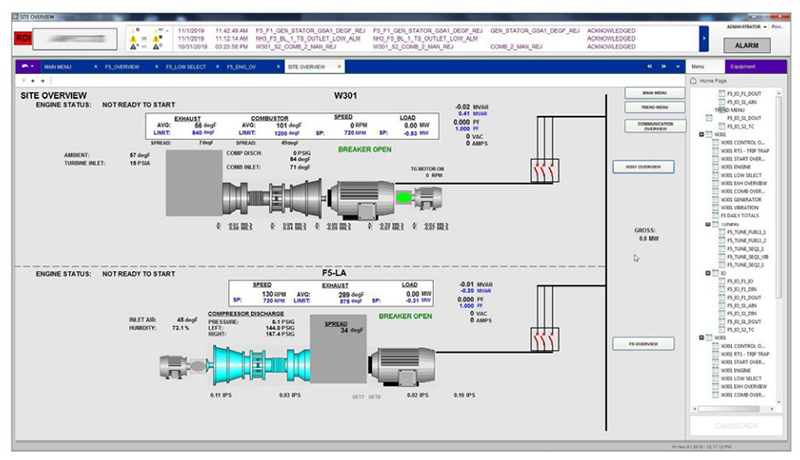Close the F5_ENG_OV tab
Viewport: 800px width, 460px height.
tap(278, 67)
